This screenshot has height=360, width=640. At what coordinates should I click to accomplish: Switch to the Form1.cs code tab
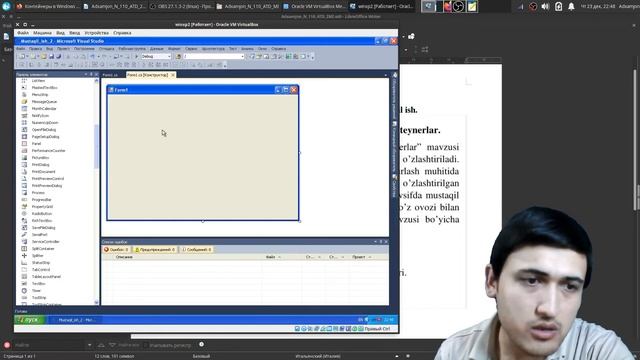pyautogui.click(x=110, y=75)
